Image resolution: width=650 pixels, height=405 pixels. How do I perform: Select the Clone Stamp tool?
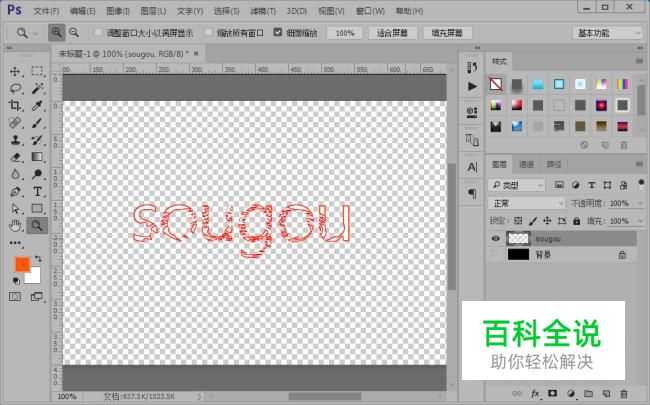pyautogui.click(x=15, y=140)
